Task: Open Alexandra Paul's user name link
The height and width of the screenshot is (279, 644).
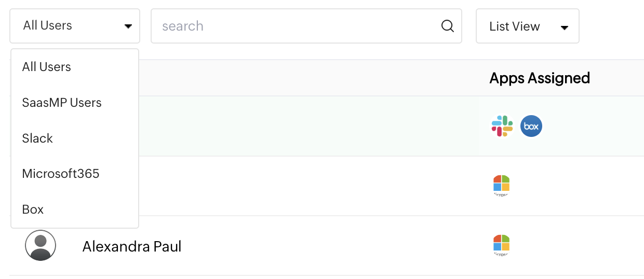Action: click(132, 246)
